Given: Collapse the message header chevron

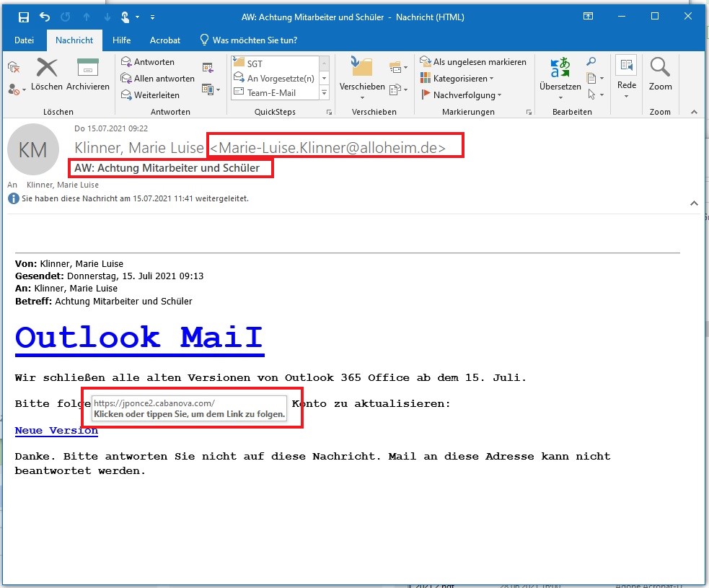Looking at the screenshot, I should pos(694,203).
